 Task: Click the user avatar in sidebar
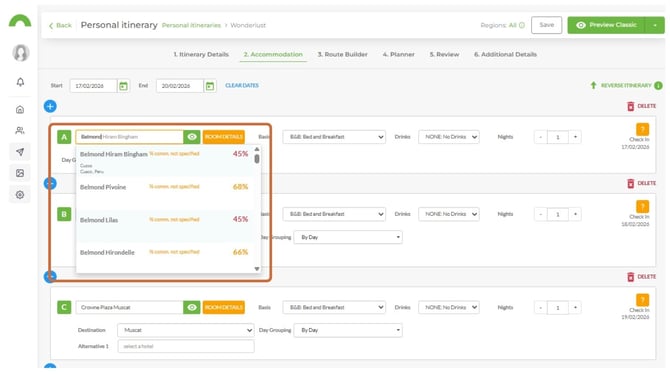point(21,53)
